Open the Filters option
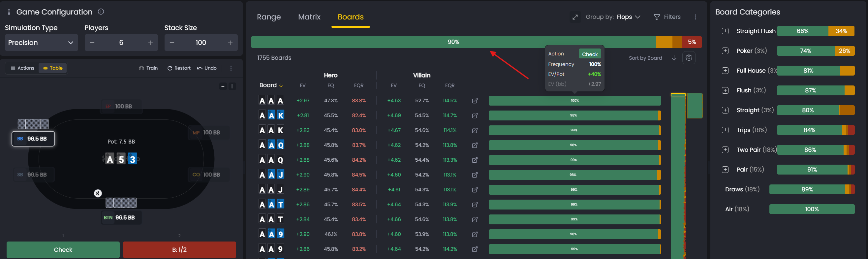 coord(667,17)
